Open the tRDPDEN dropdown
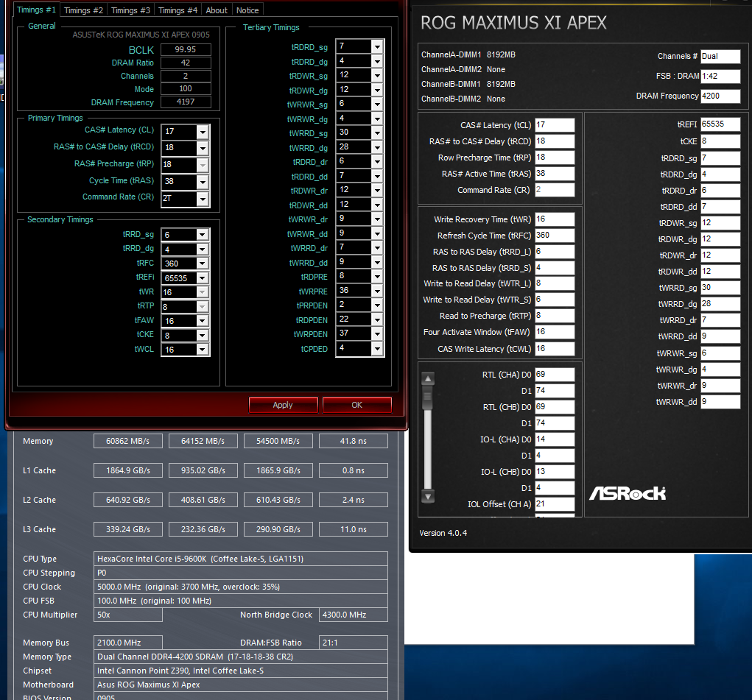The image size is (752, 700). click(377, 319)
